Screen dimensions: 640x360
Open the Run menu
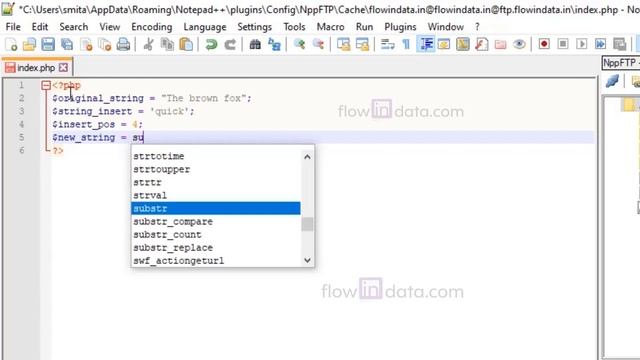point(364,27)
